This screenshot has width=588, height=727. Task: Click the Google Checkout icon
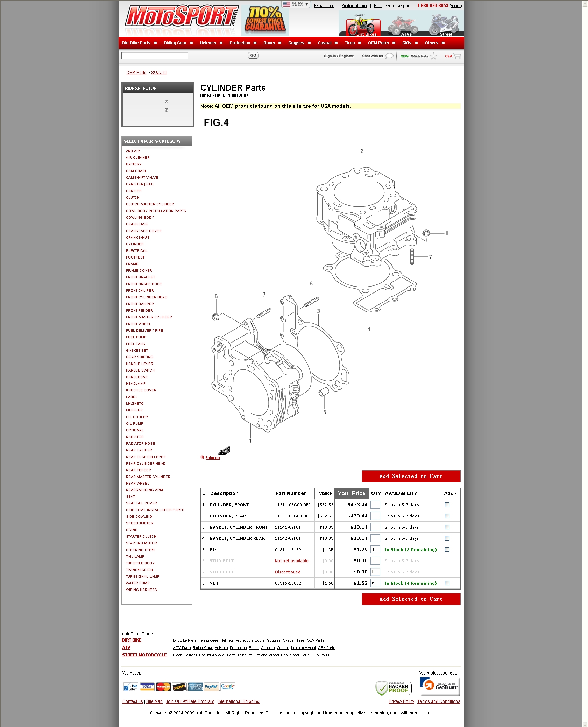coord(227,687)
